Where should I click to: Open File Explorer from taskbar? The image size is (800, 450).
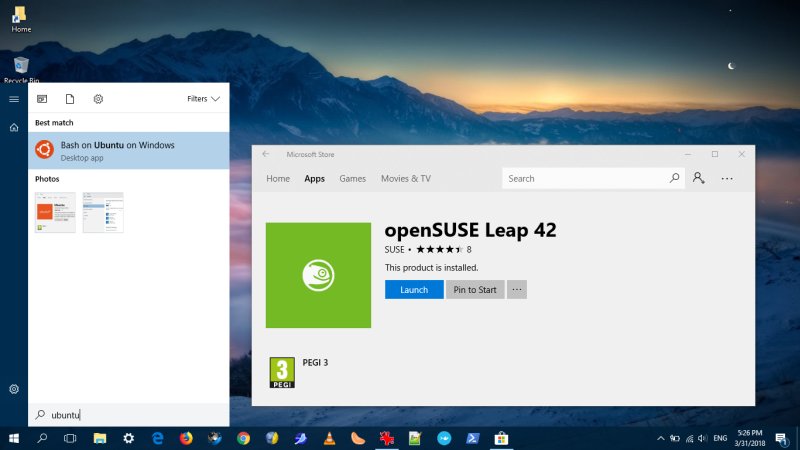99,438
